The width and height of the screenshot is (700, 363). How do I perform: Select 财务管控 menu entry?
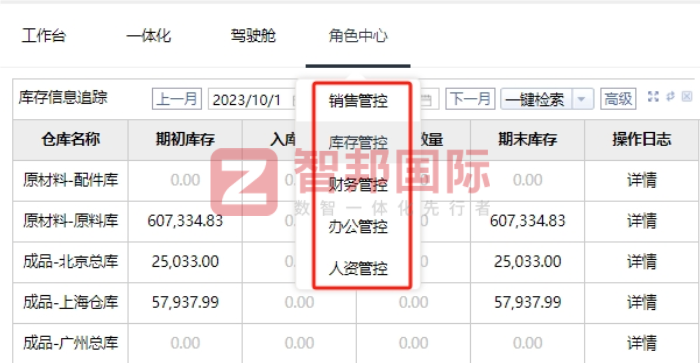coord(358,184)
